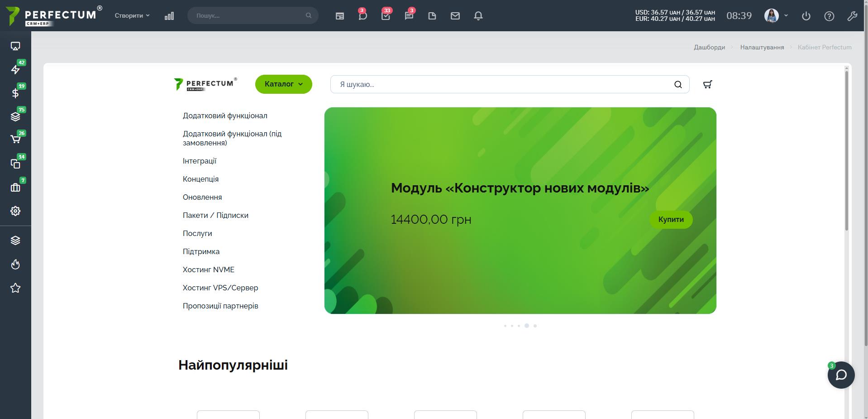This screenshot has width=868, height=419.
Task: Expand the Створити dropdown
Action: [132, 15]
